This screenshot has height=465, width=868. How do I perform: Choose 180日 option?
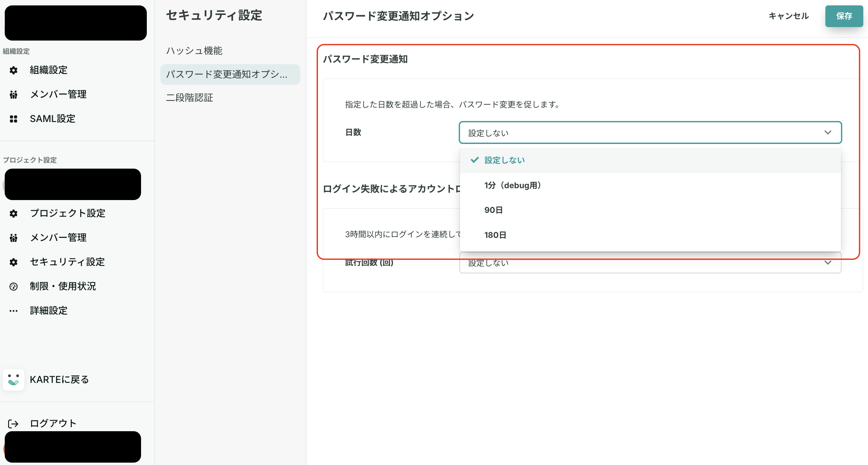coord(650,235)
